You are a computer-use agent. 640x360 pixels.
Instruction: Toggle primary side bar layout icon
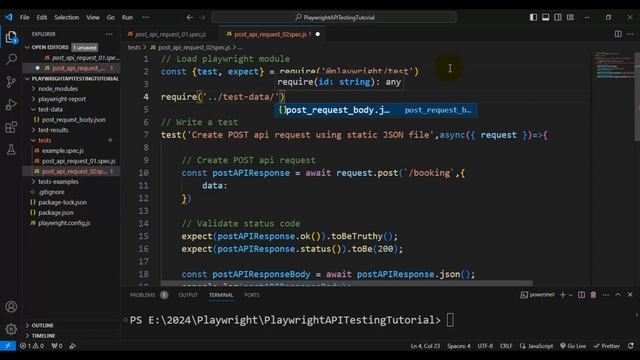(x=533, y=17)
